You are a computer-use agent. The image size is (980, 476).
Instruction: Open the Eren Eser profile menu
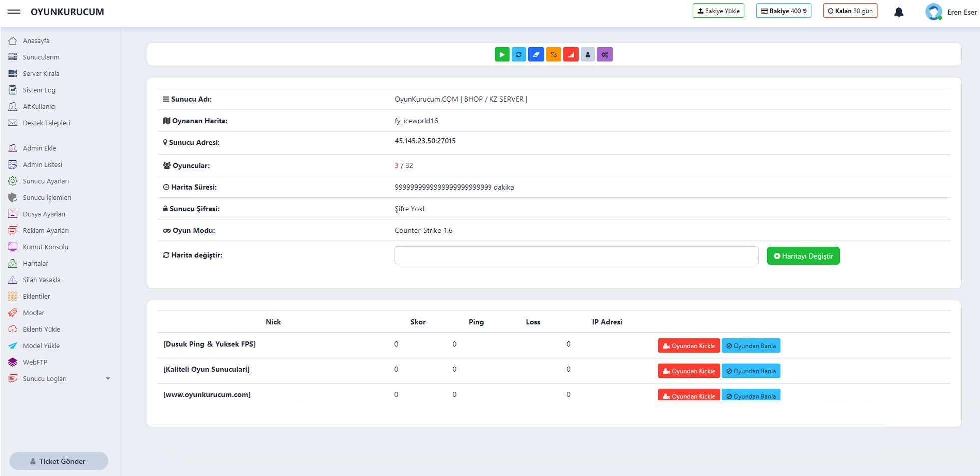pyautogui.click(x=951, y=12)
